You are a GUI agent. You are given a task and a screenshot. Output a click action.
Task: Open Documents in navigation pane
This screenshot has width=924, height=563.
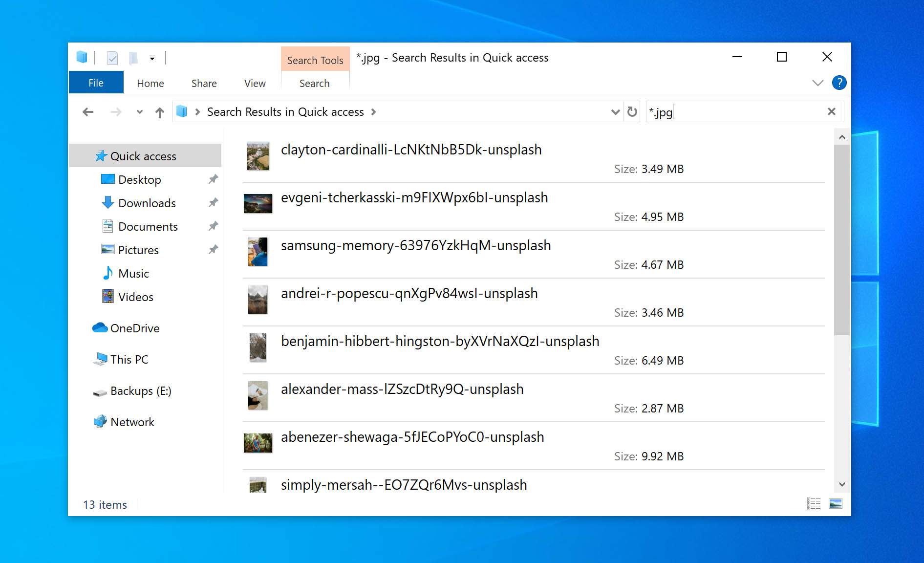148,226
